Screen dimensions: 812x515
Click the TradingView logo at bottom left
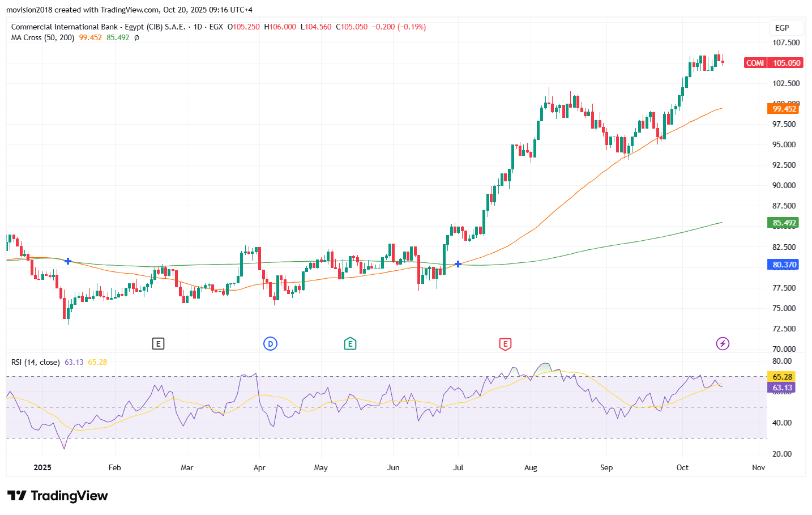pyautogui.click(x=58, y=496)
